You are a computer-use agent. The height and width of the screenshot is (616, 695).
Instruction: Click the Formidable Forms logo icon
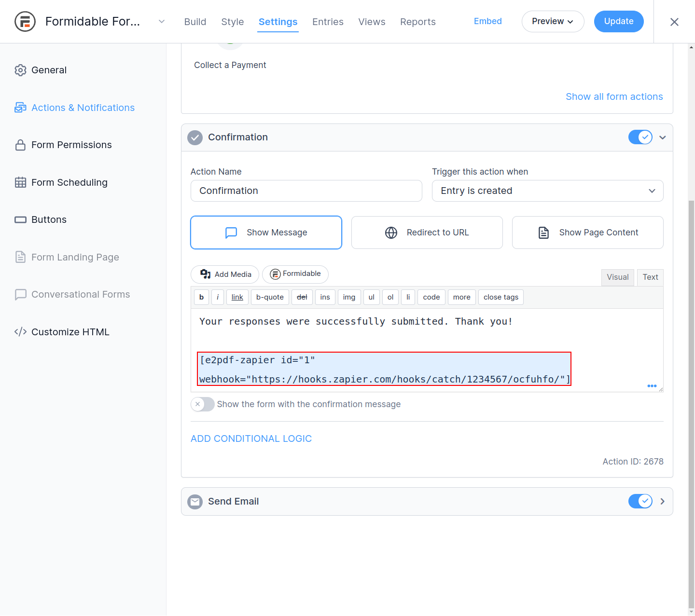tap(25, 22)
